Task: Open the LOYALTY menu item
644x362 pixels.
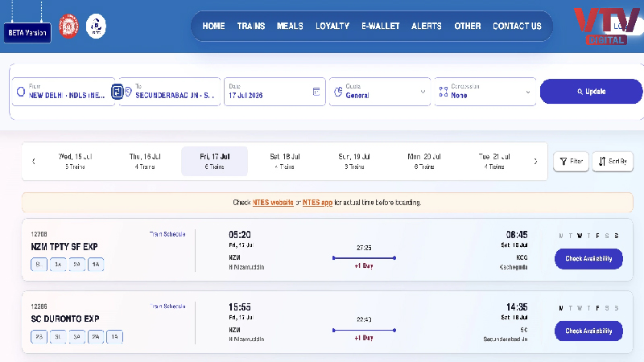Action: [x=332, y=27]
